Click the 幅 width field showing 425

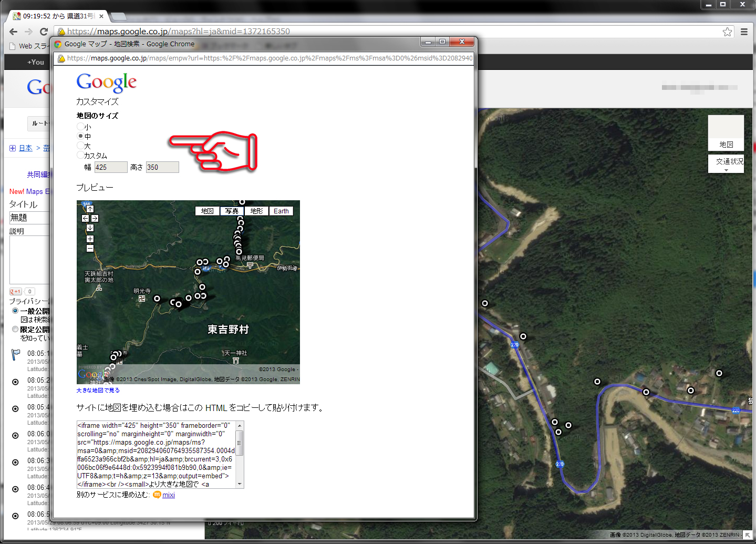point(111,167)
